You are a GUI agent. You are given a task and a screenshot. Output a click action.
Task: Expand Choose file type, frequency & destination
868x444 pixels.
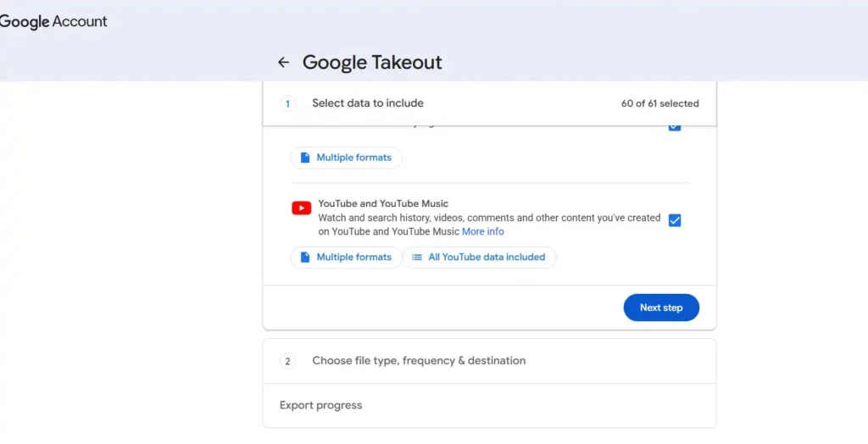pos(489,361)
